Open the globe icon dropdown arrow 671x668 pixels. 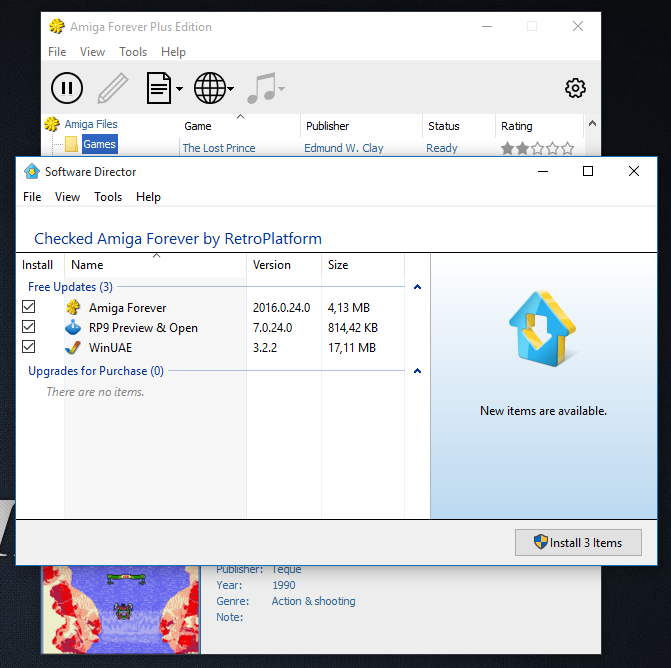231,89
